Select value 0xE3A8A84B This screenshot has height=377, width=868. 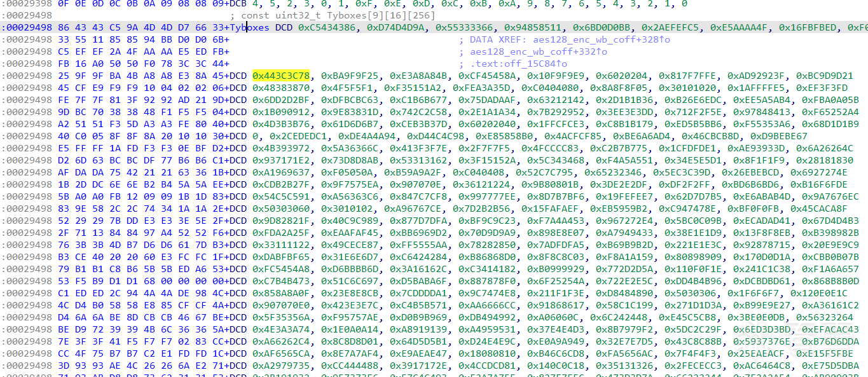click(418, 76)
